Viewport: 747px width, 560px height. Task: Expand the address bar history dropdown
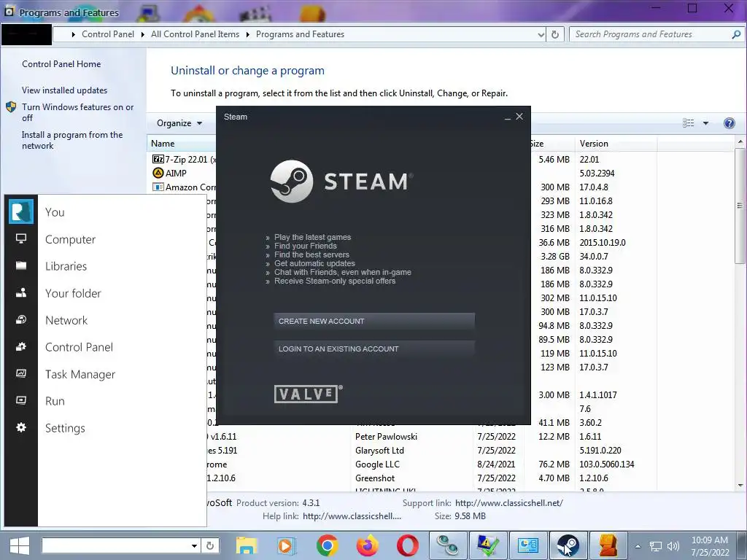tap(541, 35)
